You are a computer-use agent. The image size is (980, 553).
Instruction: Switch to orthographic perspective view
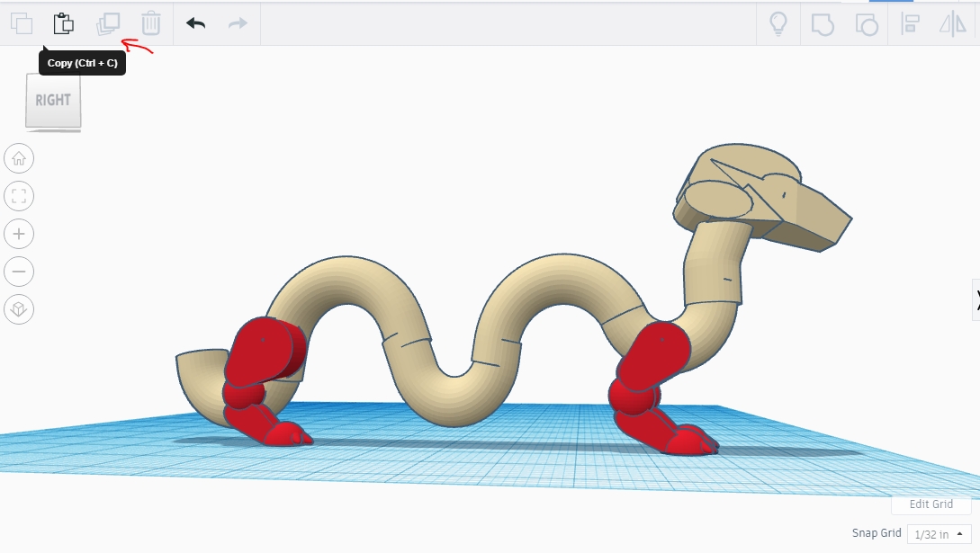pos(19,309)
